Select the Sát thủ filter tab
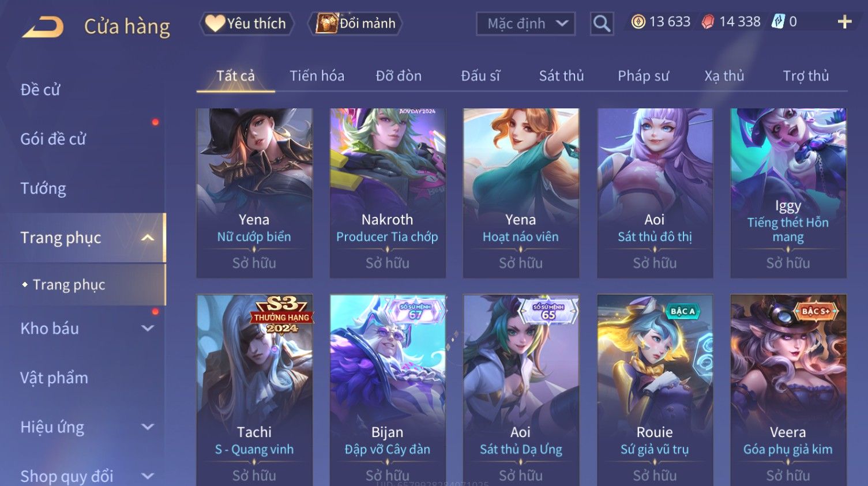Image resolution: width=868 pixels, height=486 pixels. (x=561, y=76)
